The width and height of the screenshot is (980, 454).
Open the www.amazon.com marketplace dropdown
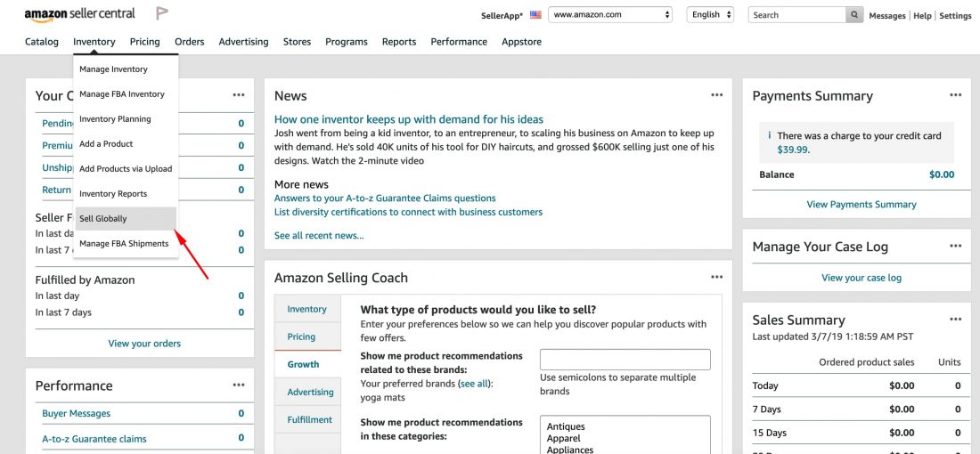point(610,15)
